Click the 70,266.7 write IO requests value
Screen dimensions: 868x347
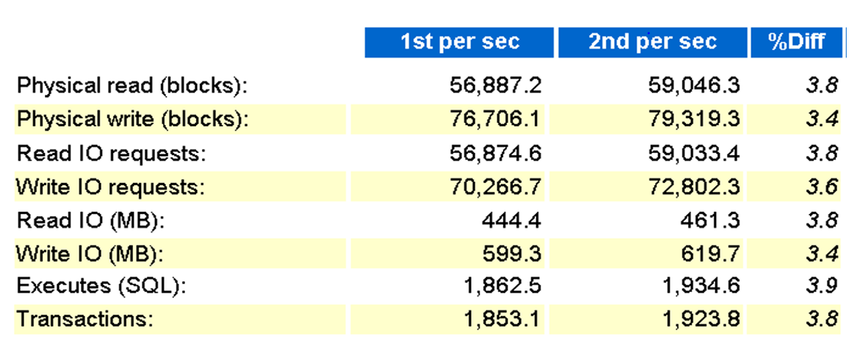495,187
